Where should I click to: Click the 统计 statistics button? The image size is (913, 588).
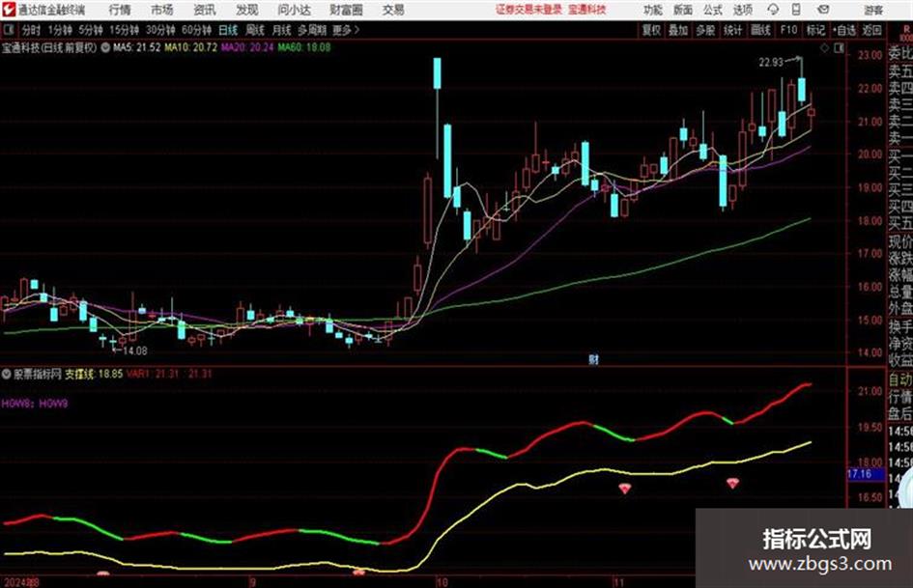click(733, 30)
